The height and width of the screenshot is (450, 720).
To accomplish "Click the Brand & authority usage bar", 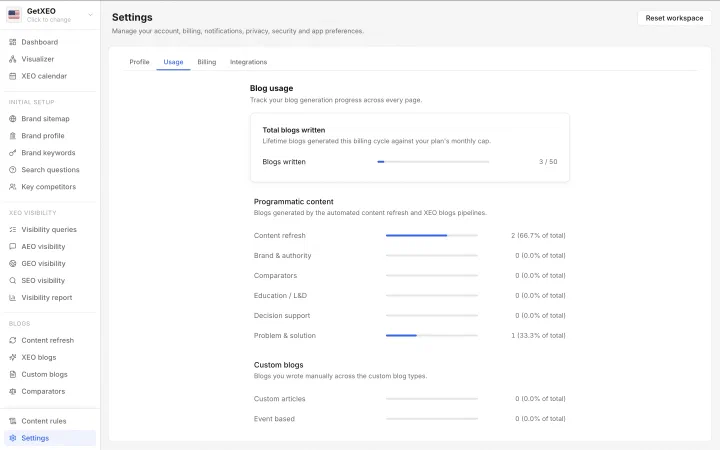I will (432, 255).
